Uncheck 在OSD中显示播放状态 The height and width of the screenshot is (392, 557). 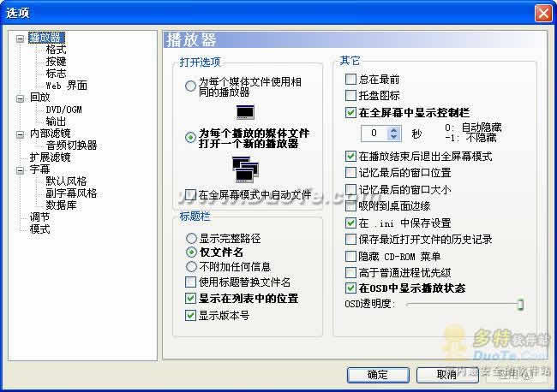[x=350, y=288]
